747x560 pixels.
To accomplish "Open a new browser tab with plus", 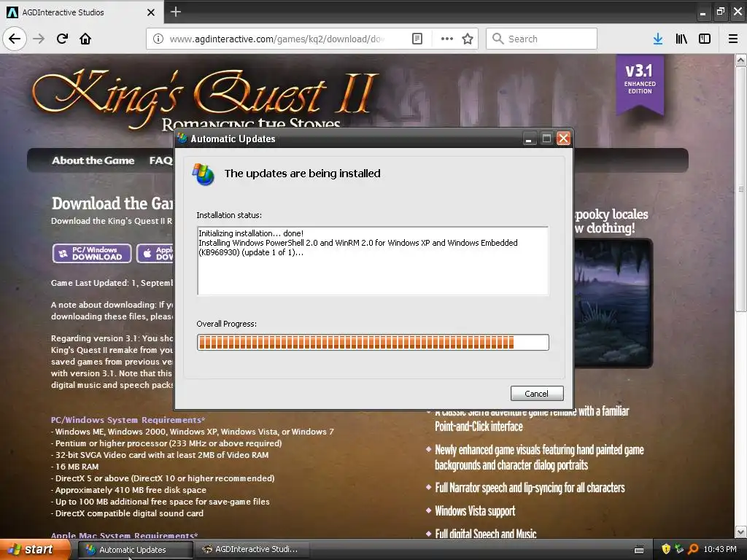I will point(176,12).
